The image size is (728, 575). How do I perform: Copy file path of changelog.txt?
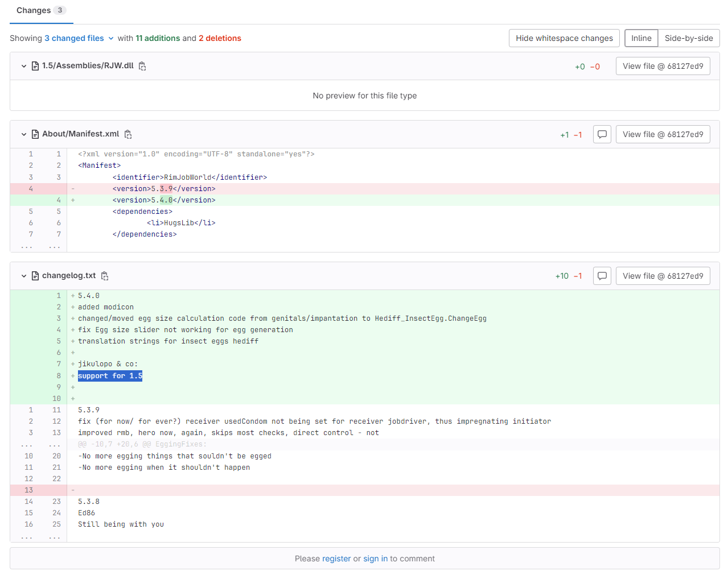tap(105, 276)
